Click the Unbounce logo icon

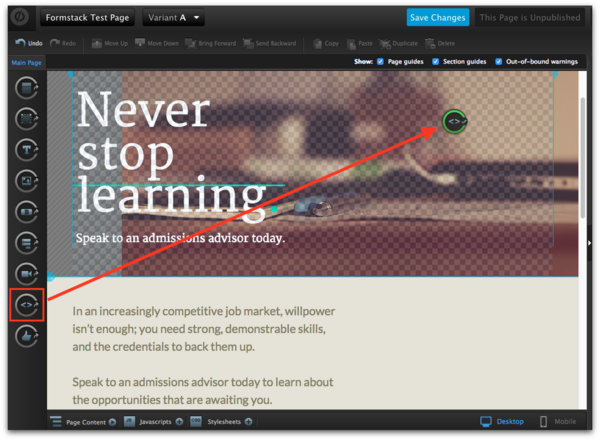click(17, 18)
